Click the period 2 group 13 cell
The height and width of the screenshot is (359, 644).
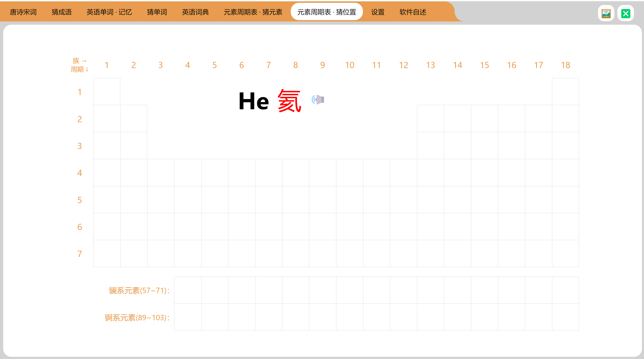coord(431,119)
